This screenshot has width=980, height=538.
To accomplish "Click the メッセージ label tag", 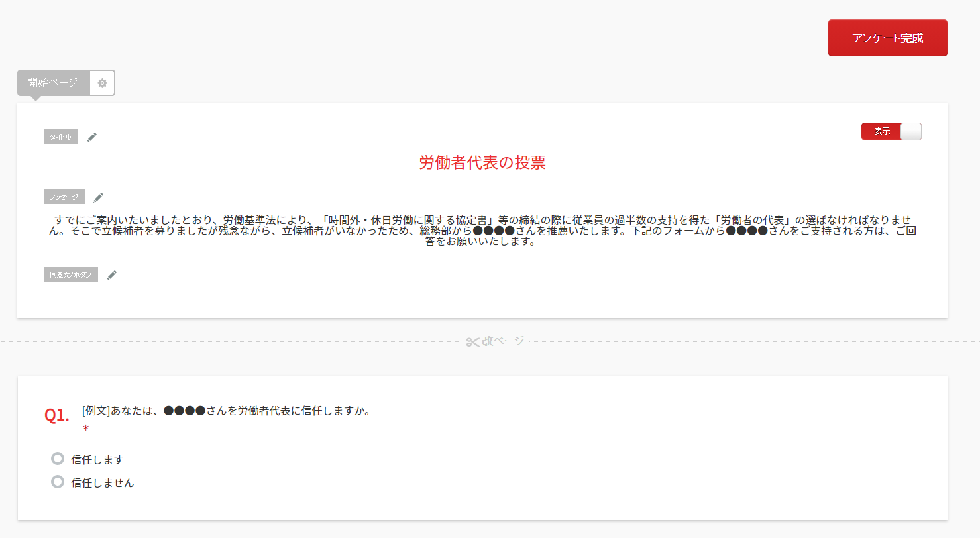I will coord(64,197).
